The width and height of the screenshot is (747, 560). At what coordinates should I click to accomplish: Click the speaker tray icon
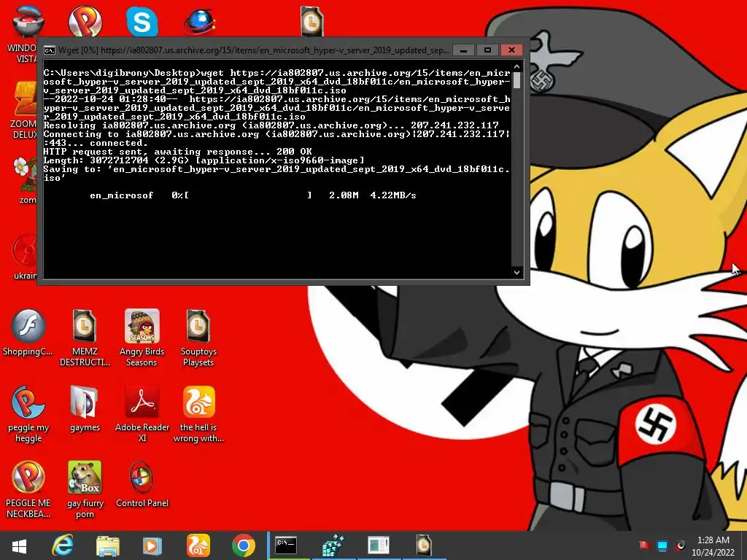point(681,545)
